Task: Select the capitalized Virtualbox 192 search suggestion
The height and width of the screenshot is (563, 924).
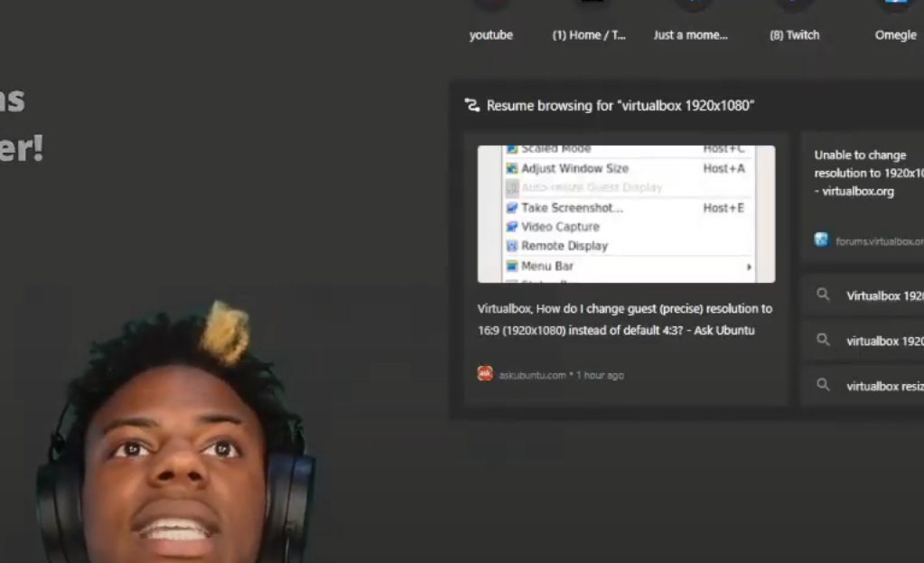Action: coord(884,296)
